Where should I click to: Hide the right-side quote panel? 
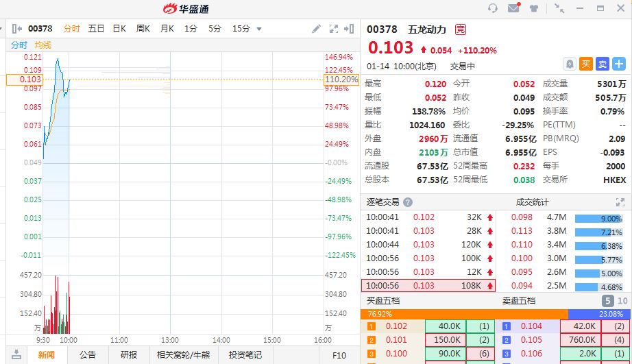coord(350,29)
